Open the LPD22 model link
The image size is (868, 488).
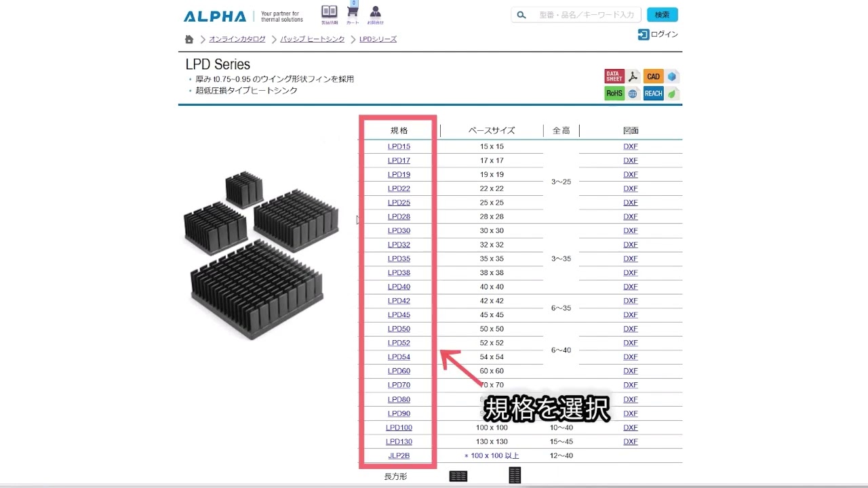(399, 188)
